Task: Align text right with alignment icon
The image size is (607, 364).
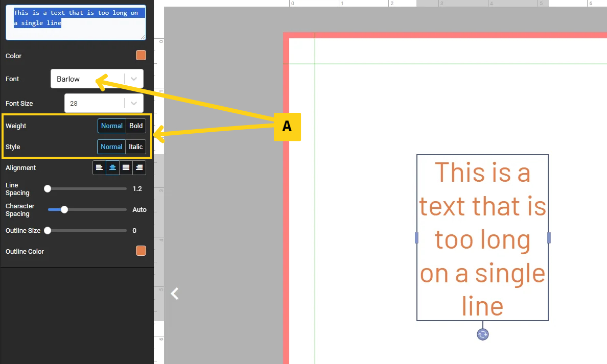Action: (x=139, y=167)
